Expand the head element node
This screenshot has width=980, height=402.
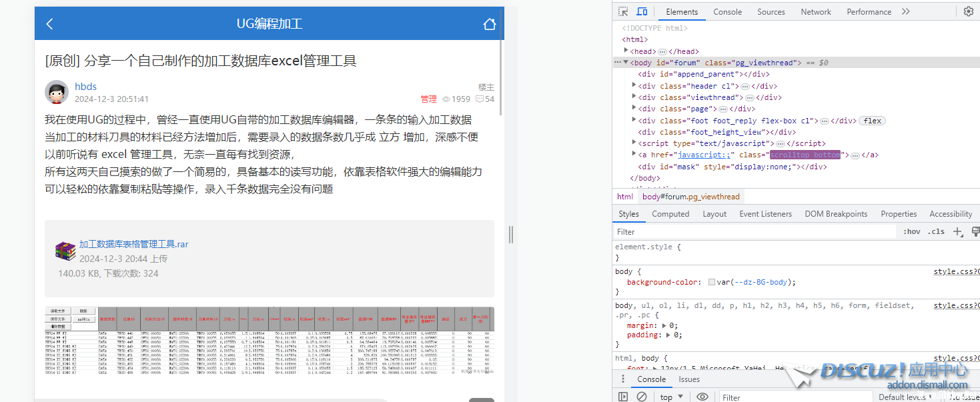pyautogui.click(x=626, y=51)
